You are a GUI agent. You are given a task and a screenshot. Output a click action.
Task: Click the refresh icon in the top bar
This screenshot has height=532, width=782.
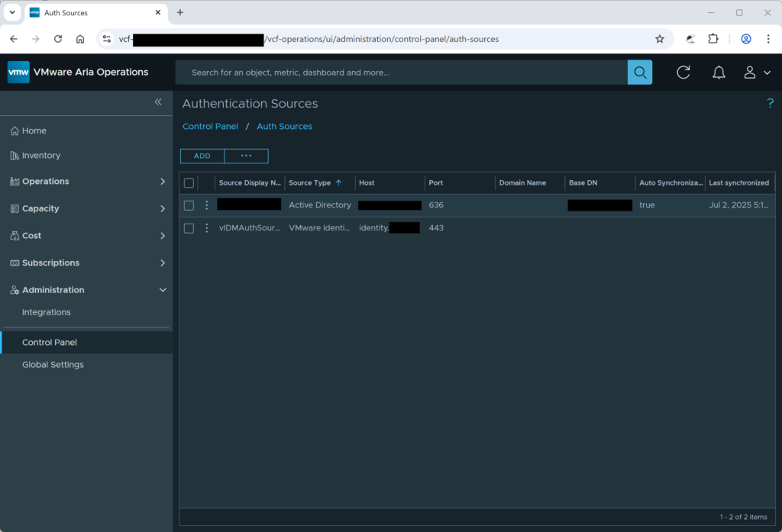(x=682, y=72)
